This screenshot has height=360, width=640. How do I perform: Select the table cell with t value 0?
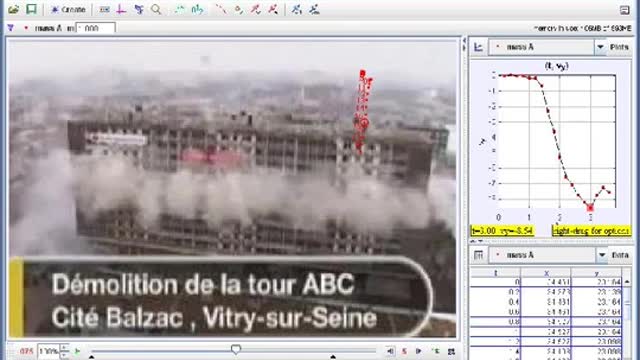click(x=496, y=282)
